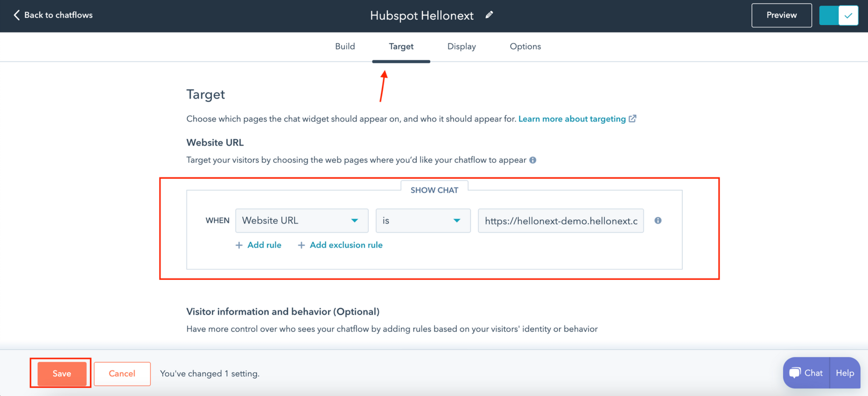Click the Save button
This screenshot has width=868, height=396.
pos(62,373)
